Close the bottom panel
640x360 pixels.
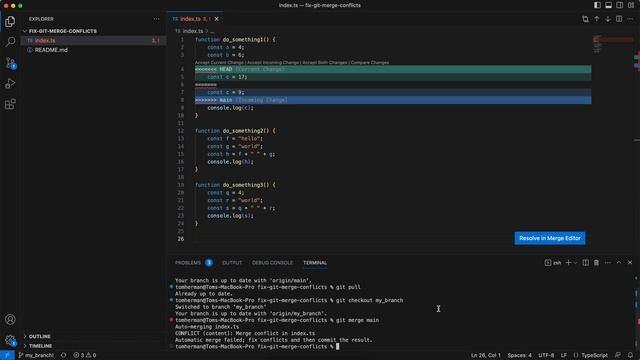[630, 263]
